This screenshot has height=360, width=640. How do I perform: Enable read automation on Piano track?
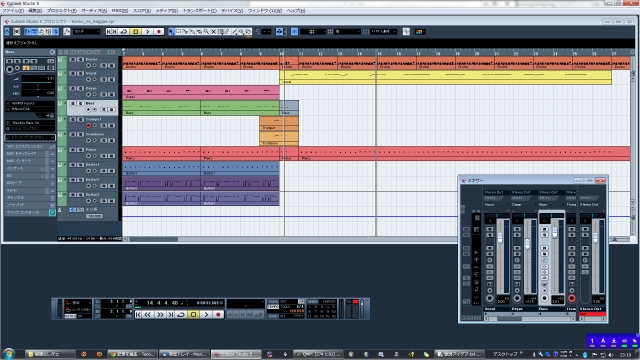pyautogui.click(x=104, y=156)
